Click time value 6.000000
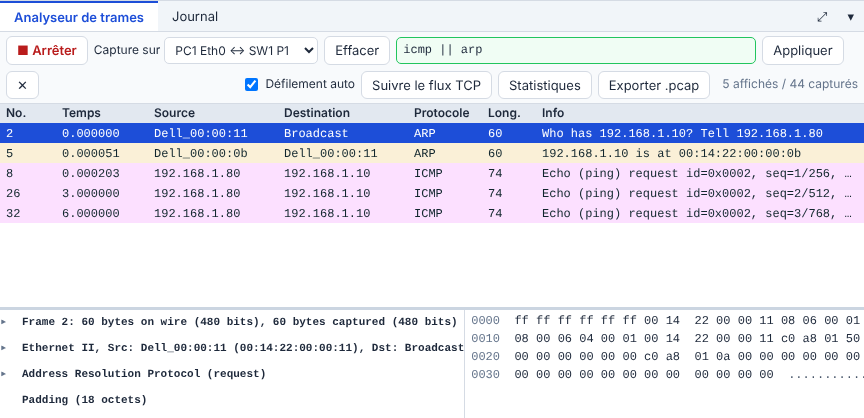The image size is (864, 418). pos(90,213)
